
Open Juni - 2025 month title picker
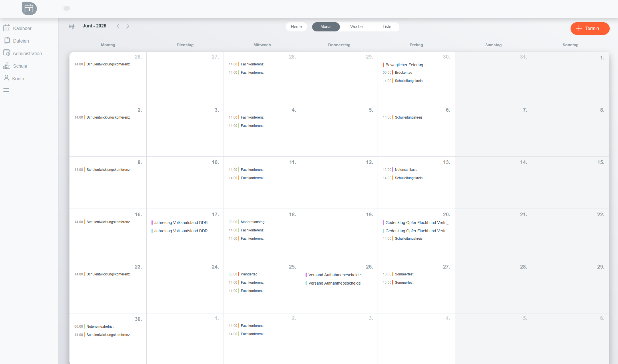(94, 26)
